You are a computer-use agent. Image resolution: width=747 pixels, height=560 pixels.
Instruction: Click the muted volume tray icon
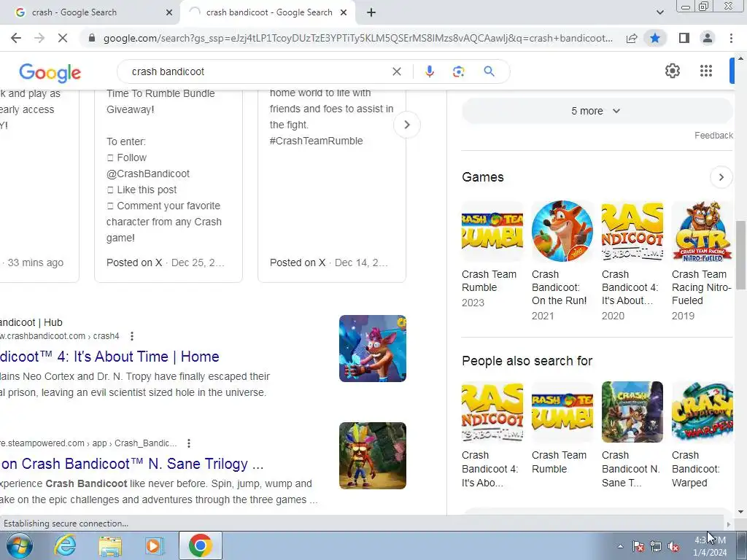pyautogui.click(x=673, y=547)
